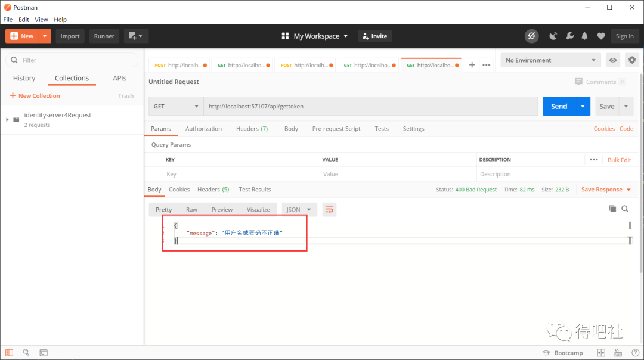This screenshot has width=644, height=360.
Task: Toggle sidebar icon in status bar
Action: click(9, 353)
